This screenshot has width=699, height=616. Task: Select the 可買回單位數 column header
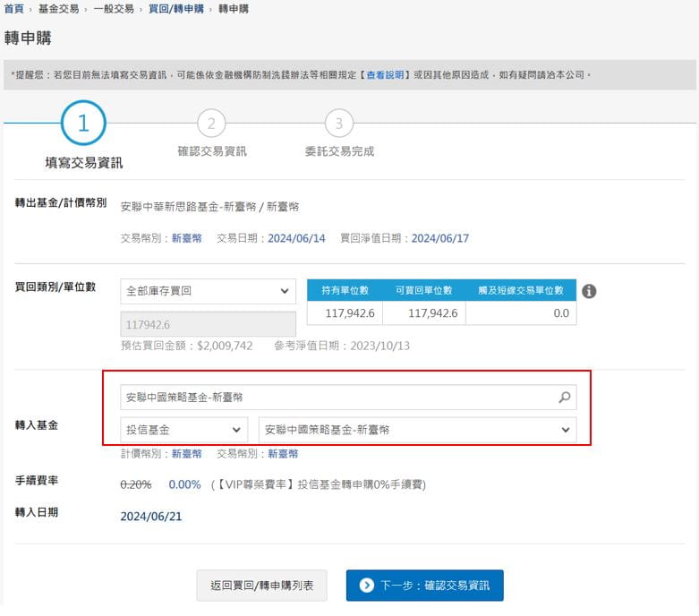click(x=424, y=290)
